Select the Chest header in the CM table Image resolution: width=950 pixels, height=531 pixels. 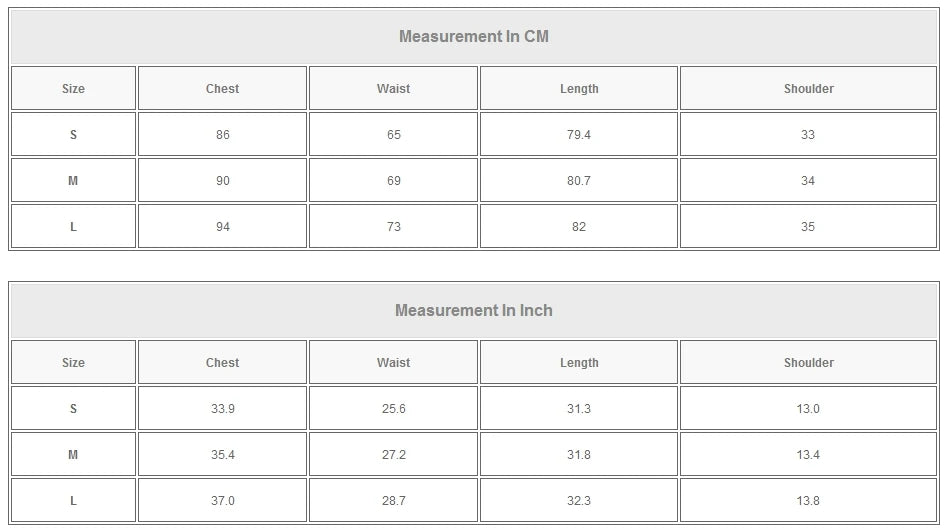tap(222, 89)
